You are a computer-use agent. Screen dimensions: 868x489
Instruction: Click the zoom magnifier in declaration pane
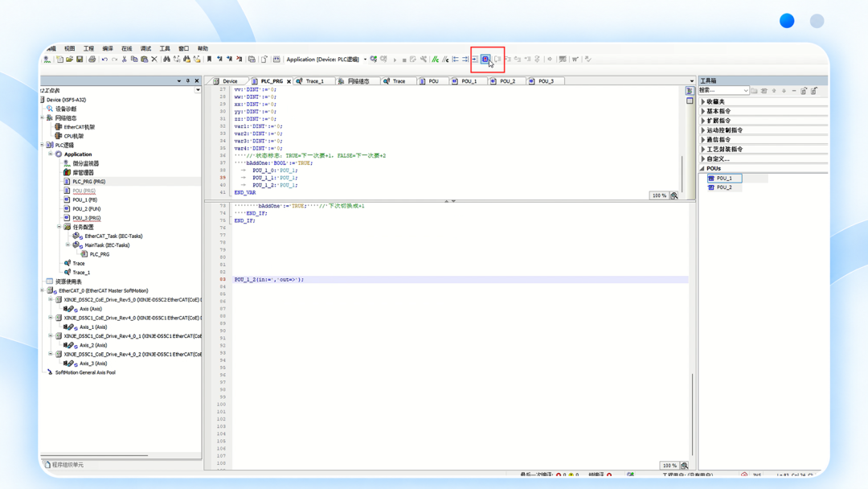(x=674, y=195)
